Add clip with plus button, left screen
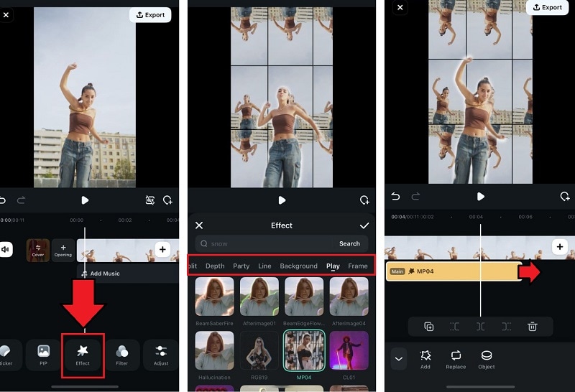 click(162, 250)
